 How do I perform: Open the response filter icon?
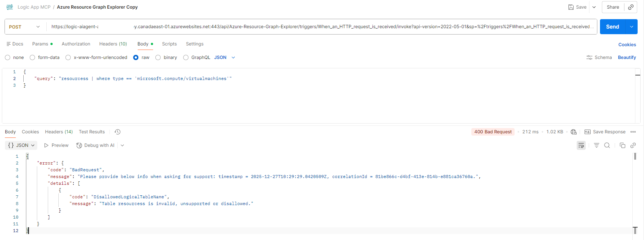(597, 145)
